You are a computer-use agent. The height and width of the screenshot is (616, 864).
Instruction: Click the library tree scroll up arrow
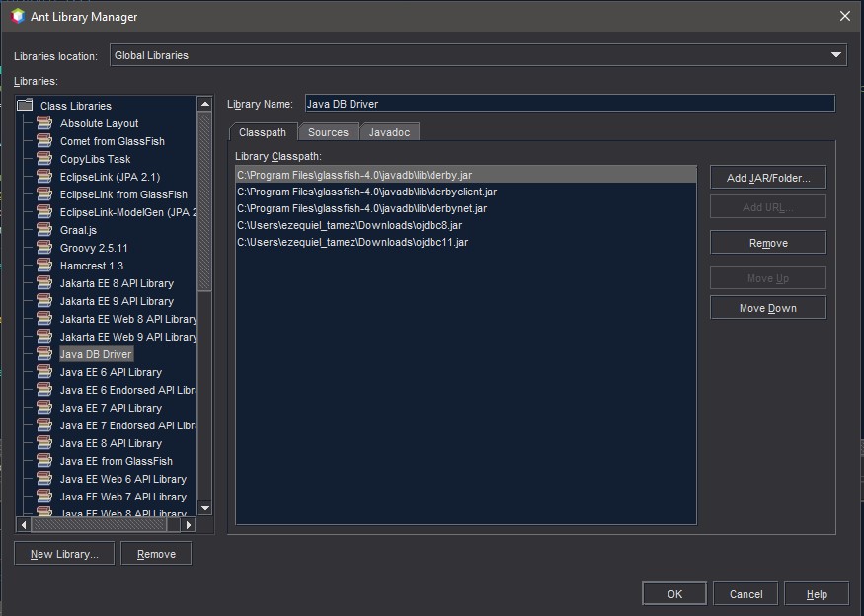(205, 104)
